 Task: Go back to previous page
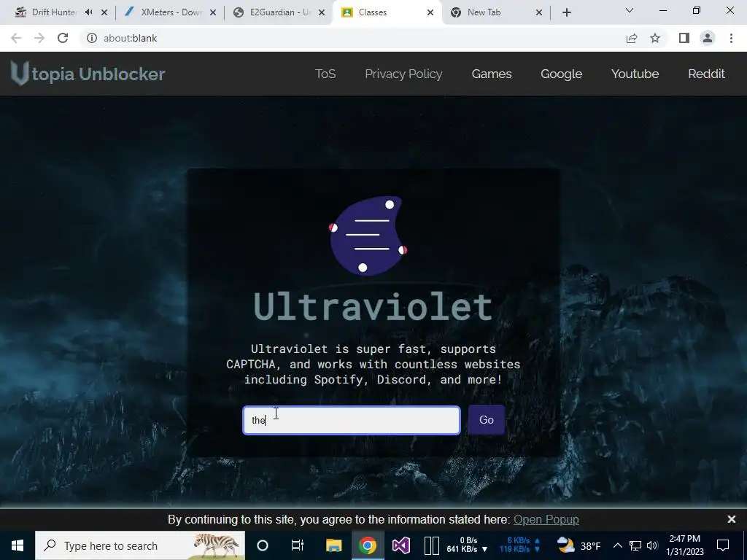16,38
